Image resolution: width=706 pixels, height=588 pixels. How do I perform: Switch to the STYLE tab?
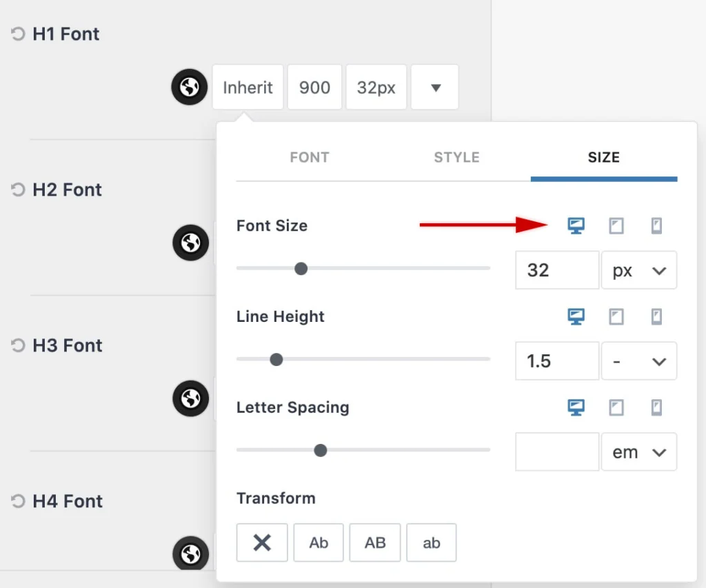click(x=456, y=157)
